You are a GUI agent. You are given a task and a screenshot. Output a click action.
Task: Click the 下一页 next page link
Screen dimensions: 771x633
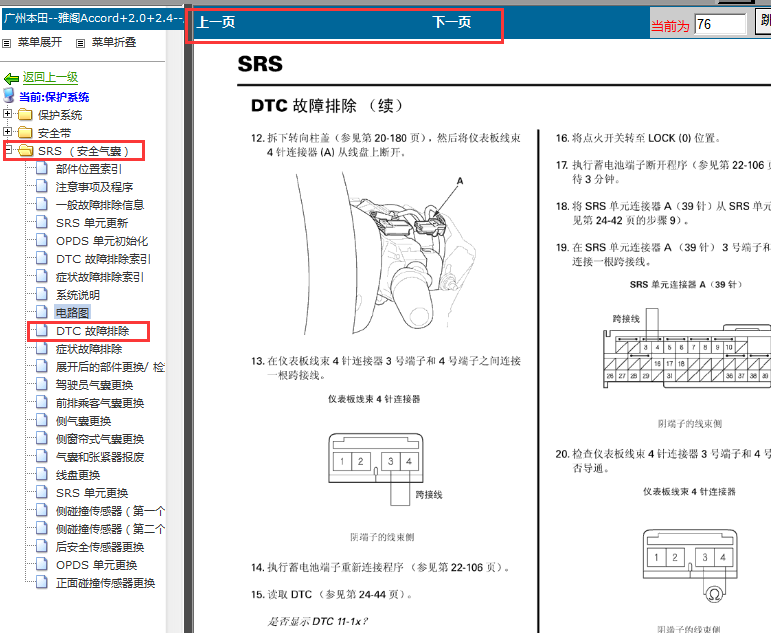click(452, 22)
